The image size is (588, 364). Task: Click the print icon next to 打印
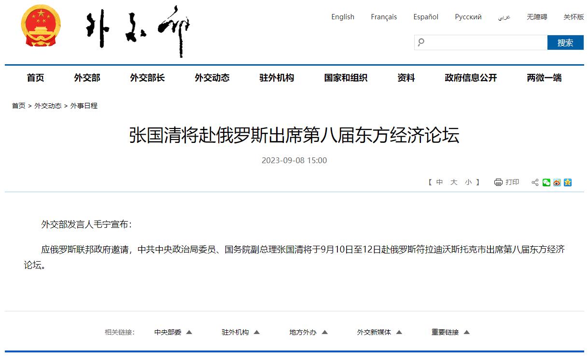click(x=497, y=182)
